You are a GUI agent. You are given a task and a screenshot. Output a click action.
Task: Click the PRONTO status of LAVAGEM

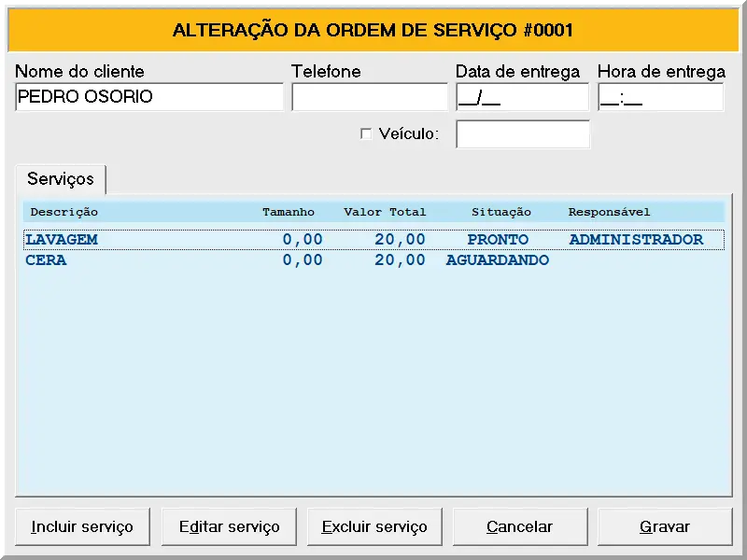498,240
